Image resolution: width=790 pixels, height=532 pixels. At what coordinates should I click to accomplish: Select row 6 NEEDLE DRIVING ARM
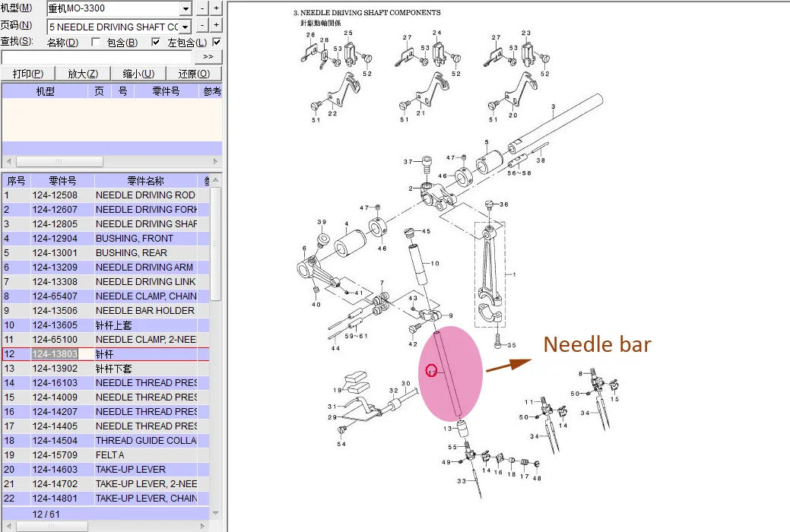click(x=106, y=268)
